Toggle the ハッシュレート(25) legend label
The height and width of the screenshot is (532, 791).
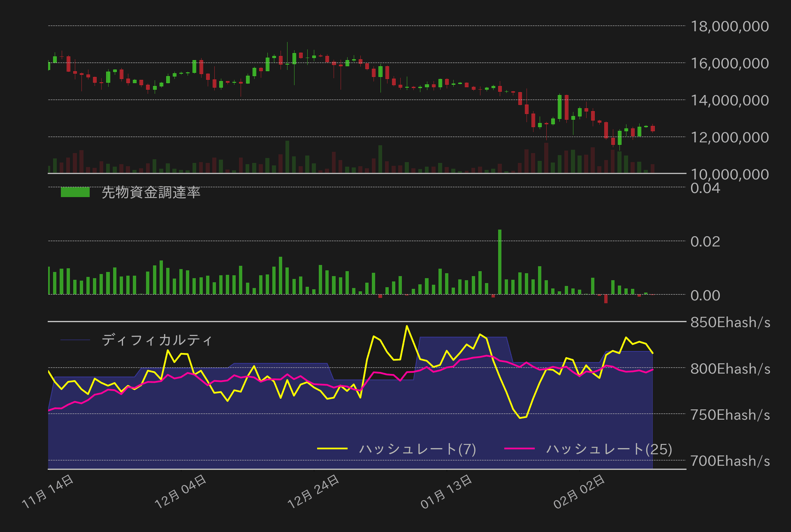tap(609, 449)
